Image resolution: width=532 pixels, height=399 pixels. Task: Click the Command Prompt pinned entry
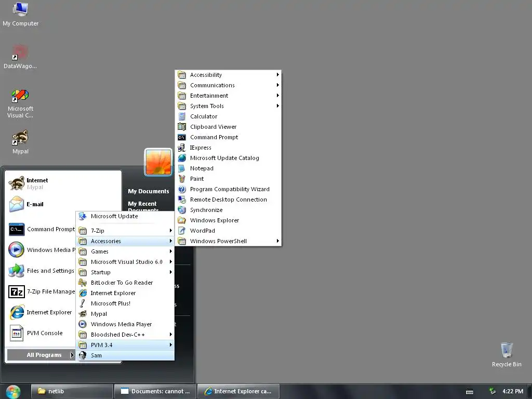(x=42, y=229)
